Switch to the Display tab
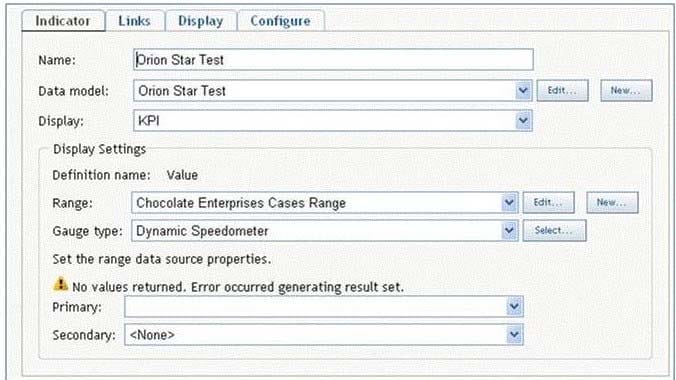The image size is (676, 380). [x=200, y=21]
